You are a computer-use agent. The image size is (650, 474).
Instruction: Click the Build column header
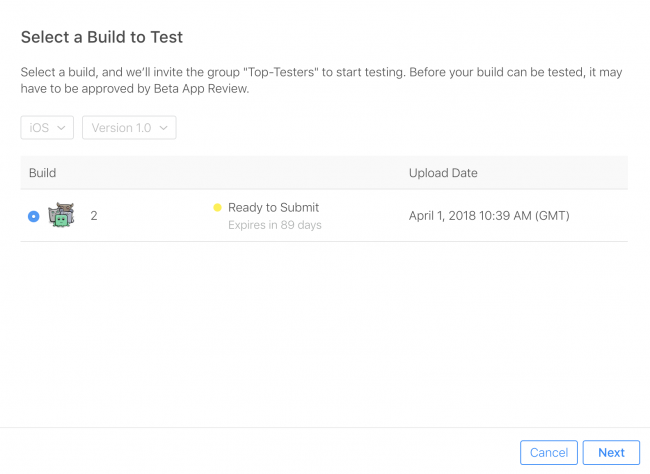click(x=43, y=173)
